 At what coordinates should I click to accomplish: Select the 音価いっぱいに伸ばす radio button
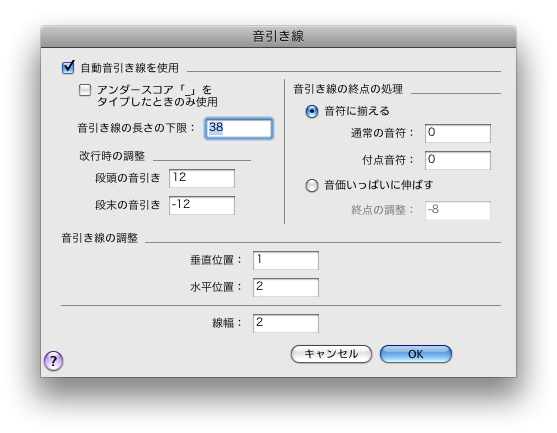click(312, 185)
